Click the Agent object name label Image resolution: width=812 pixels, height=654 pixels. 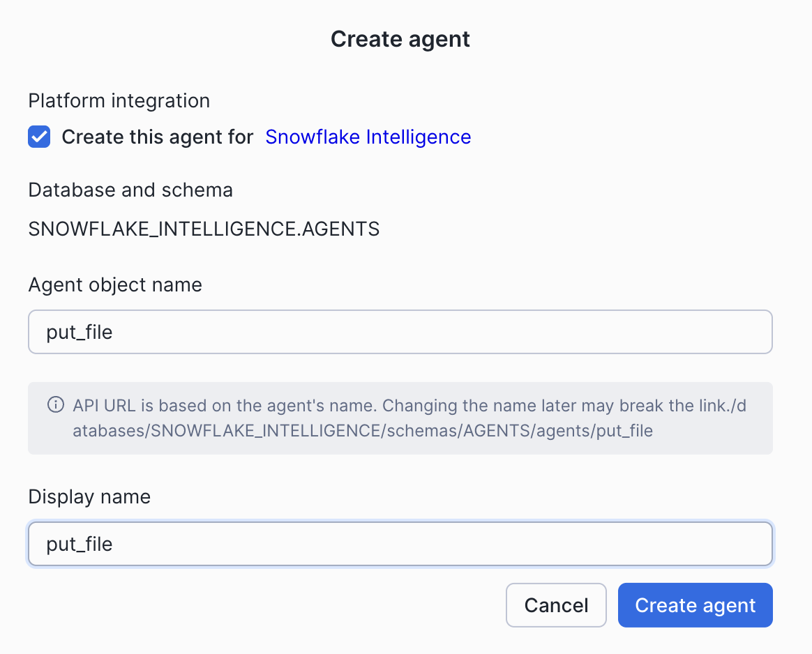pos(115,284)
